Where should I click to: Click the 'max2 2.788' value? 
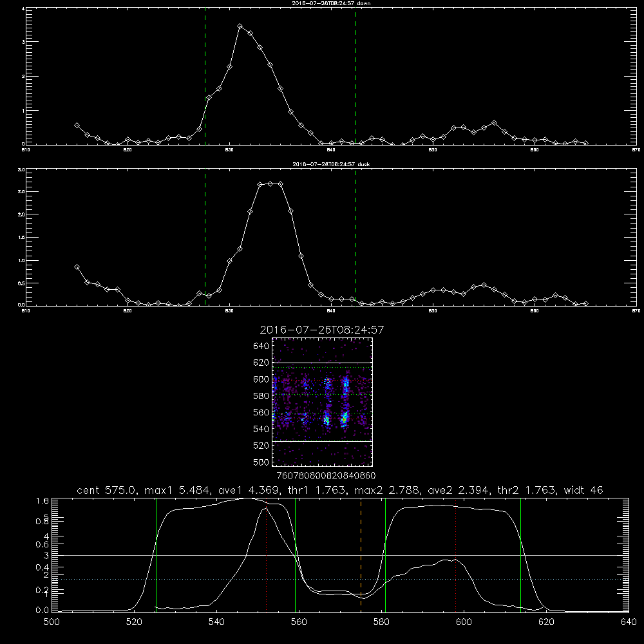click(x=387, y=490)
